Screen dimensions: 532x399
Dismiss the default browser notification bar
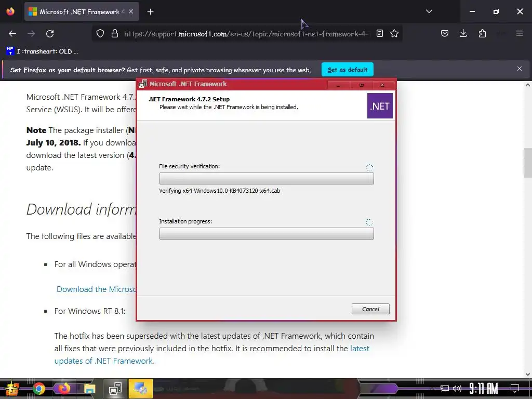click(520, 69)
